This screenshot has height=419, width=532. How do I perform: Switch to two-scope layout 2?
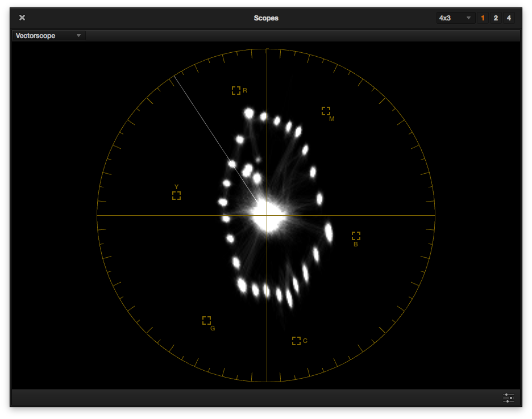click(x=496, y=18)
